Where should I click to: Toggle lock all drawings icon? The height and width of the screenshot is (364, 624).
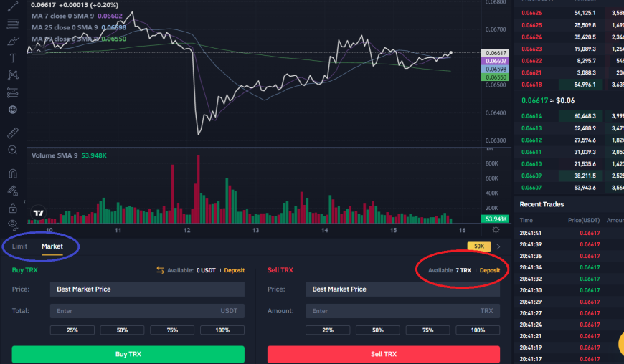tap(13, 209)
